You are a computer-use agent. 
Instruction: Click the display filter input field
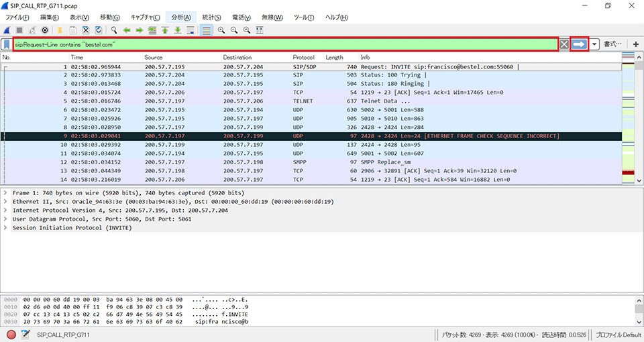click(x=286, y=44)
